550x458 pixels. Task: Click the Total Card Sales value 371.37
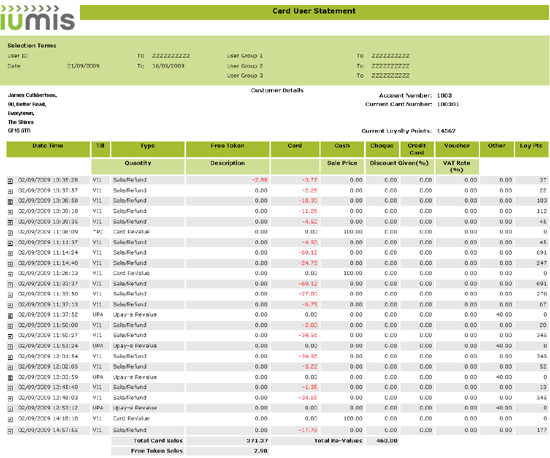[257, 441]
